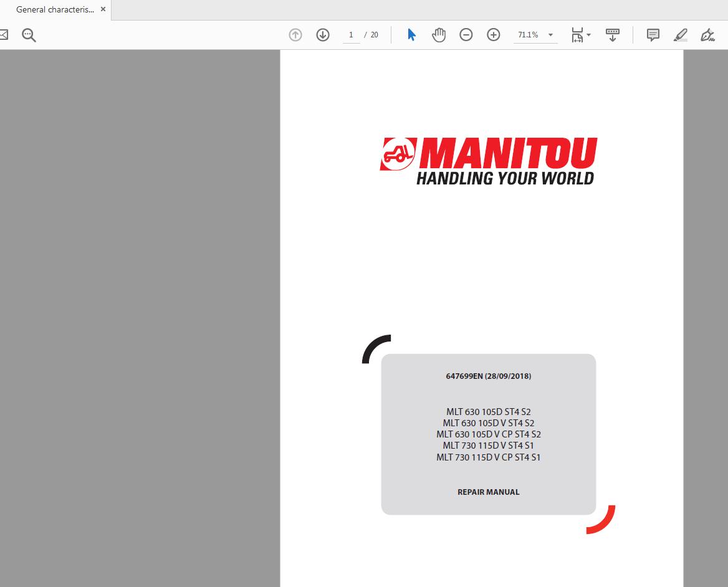This screenshot has height=587, width=728.
Task: Click the fit page width icon
Action: point(577,35)
